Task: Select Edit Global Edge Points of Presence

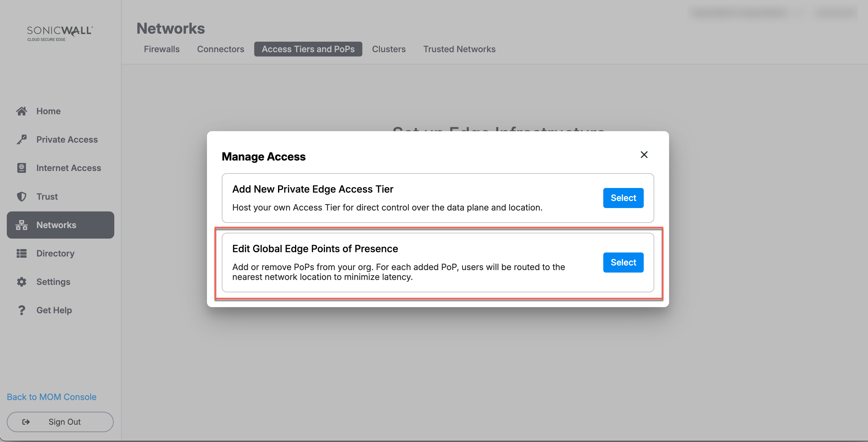Action: 623,263
